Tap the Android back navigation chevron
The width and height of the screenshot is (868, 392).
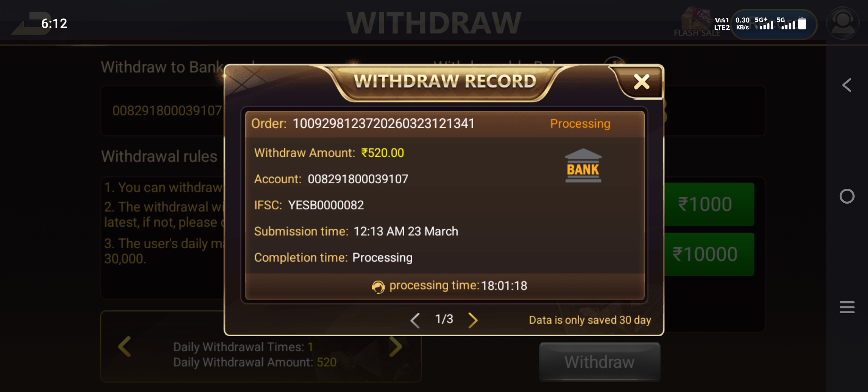pos(847,85)
